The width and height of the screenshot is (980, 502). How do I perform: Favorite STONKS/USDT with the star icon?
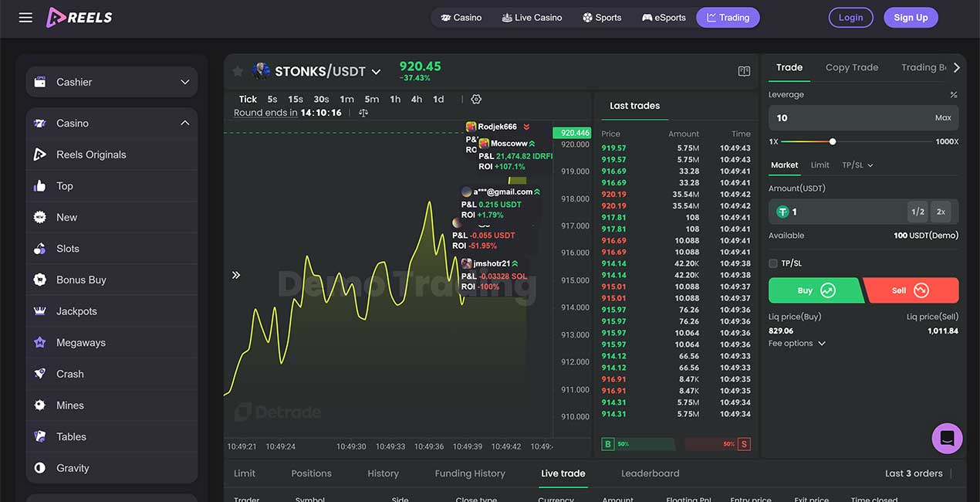point(238,71)
